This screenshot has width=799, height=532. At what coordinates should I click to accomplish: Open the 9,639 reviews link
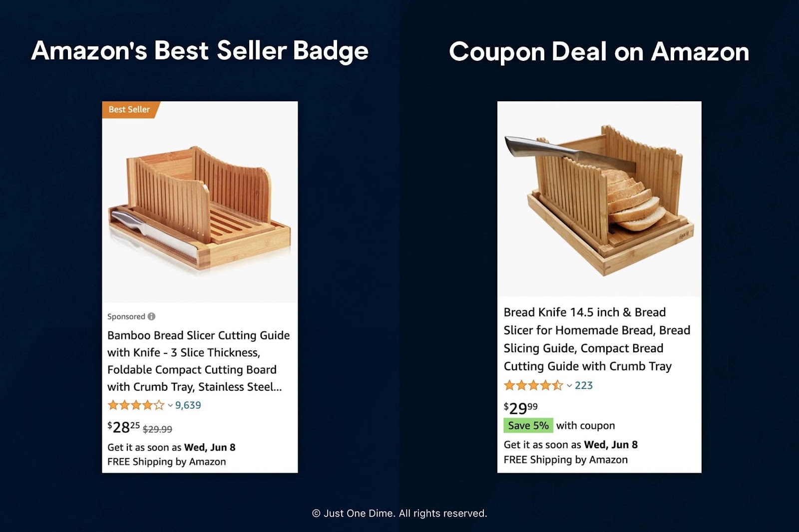click(x=188, y=405)
